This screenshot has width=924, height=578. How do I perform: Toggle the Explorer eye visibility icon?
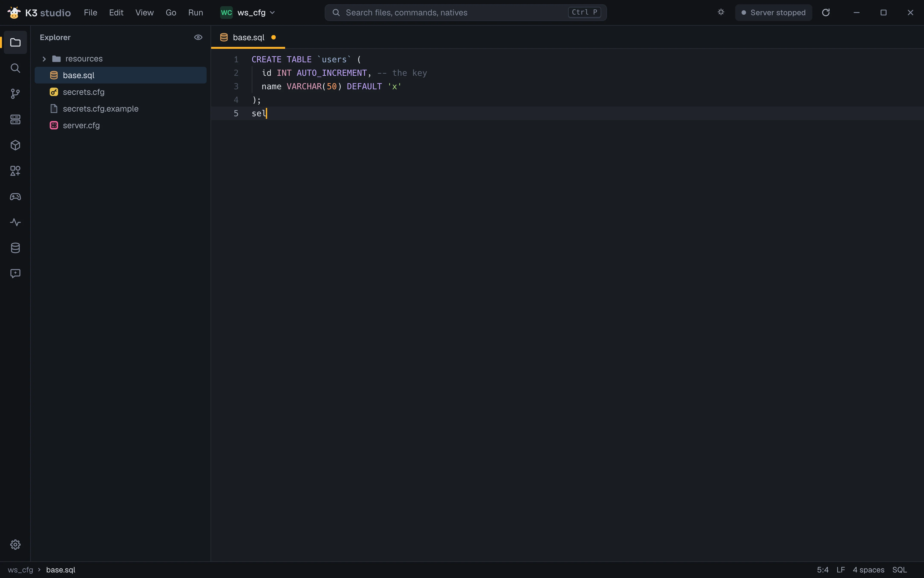(x=198, y=37)
